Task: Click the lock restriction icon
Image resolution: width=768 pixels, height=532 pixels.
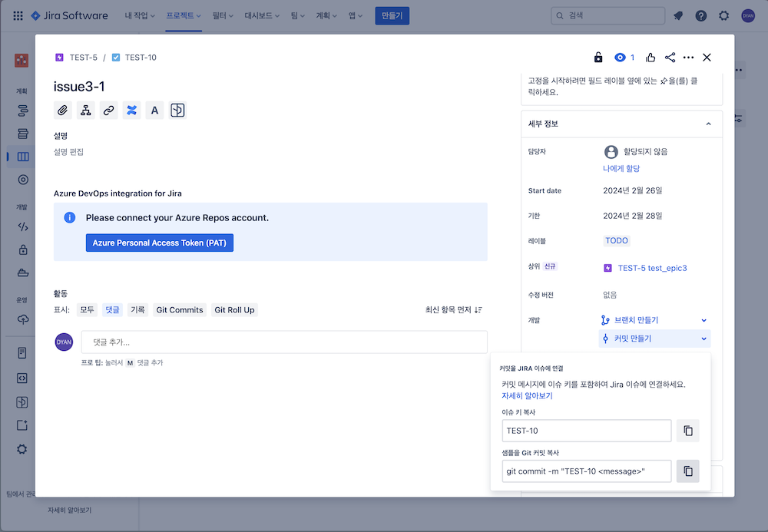Action: 598,58
